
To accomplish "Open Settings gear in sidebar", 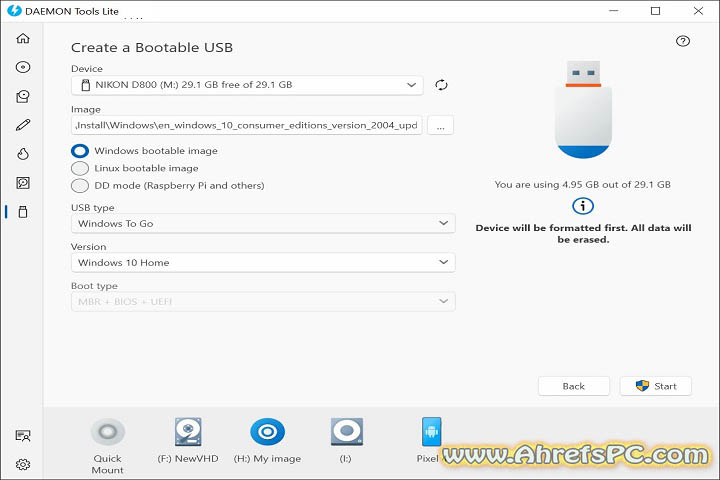I will click(23, 464).
